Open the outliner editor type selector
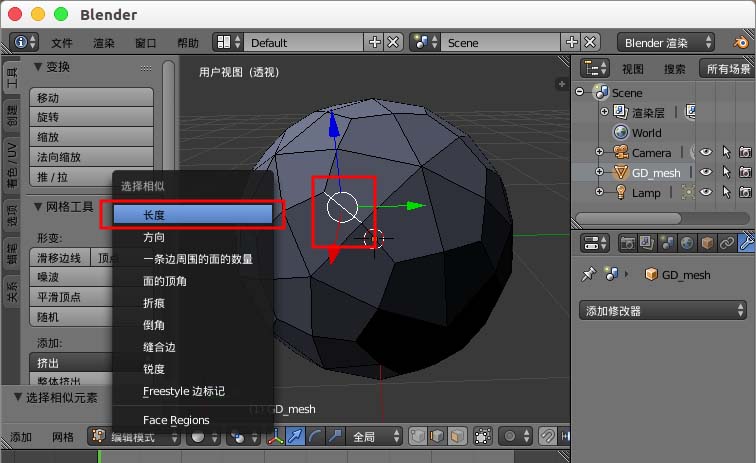Screen dimensions: 756x463 [x=594, y=68]
